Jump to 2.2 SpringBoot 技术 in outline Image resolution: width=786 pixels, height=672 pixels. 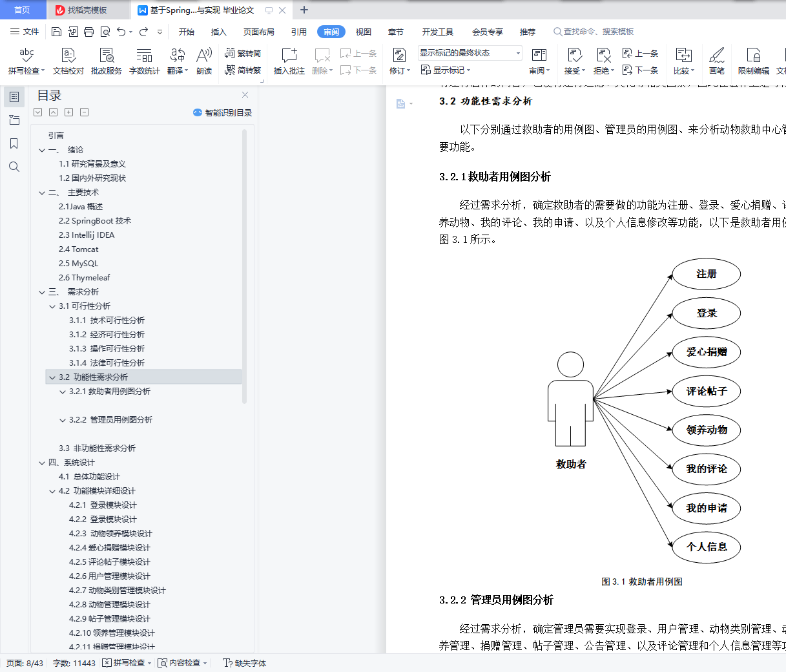click(95, 221)
